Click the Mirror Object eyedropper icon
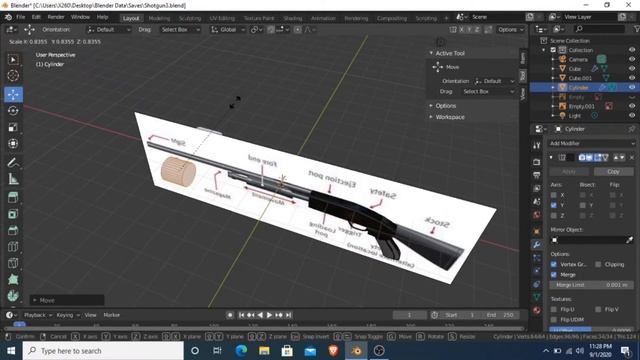This screenshot has height=360, width=640. coord(629,240)
